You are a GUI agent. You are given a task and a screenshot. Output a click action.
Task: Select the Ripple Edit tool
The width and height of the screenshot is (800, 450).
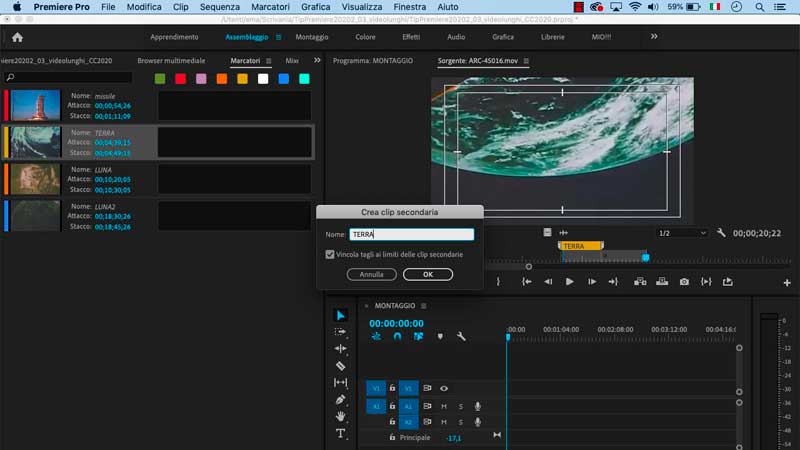(x=340, y=348)
